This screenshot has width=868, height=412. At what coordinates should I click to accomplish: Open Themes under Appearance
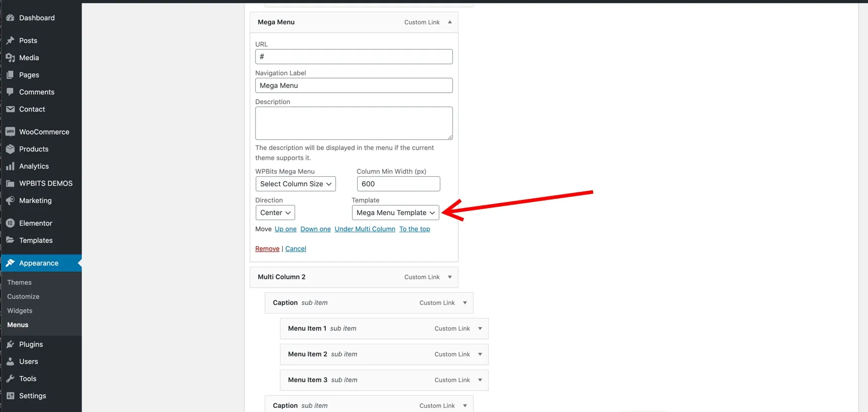pyautogui.click(x=20, y=282)
